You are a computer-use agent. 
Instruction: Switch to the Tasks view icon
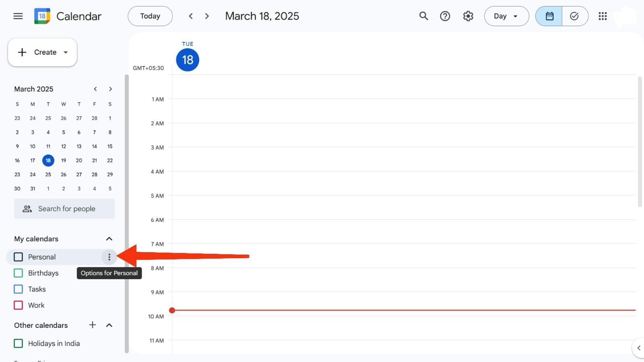[x=574, y=16]
